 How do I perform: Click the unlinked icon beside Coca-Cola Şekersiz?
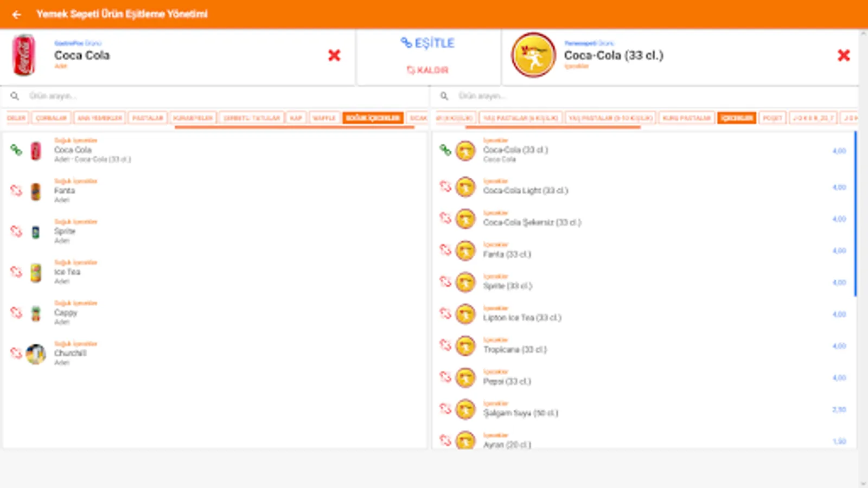click(445, 219)
